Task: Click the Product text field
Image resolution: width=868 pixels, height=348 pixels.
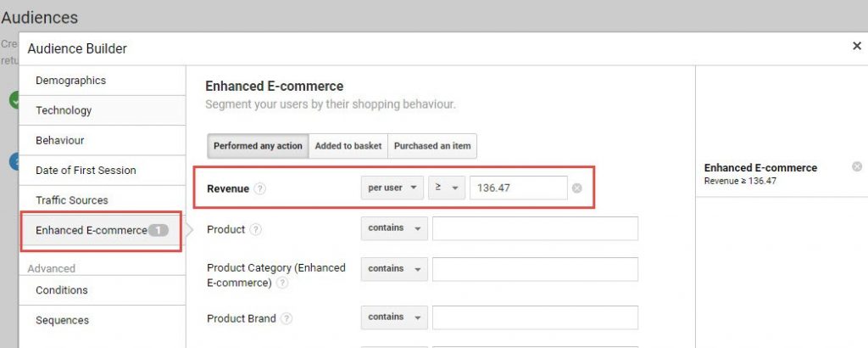Action: pyautogui.click(x=536, y=228)
